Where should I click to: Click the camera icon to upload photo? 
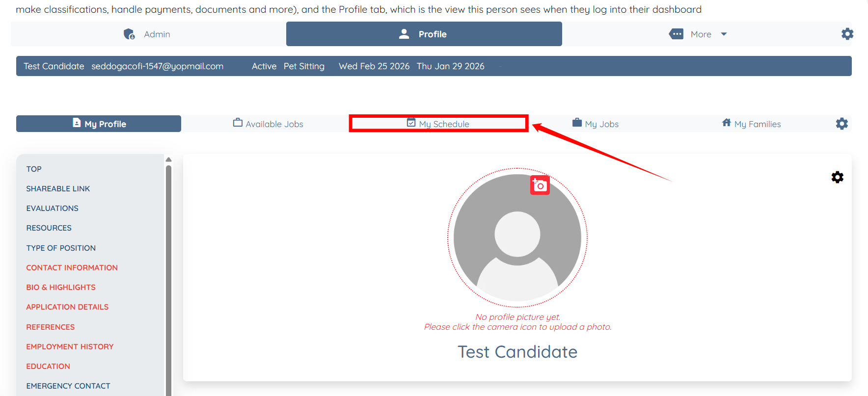[540, 185]
